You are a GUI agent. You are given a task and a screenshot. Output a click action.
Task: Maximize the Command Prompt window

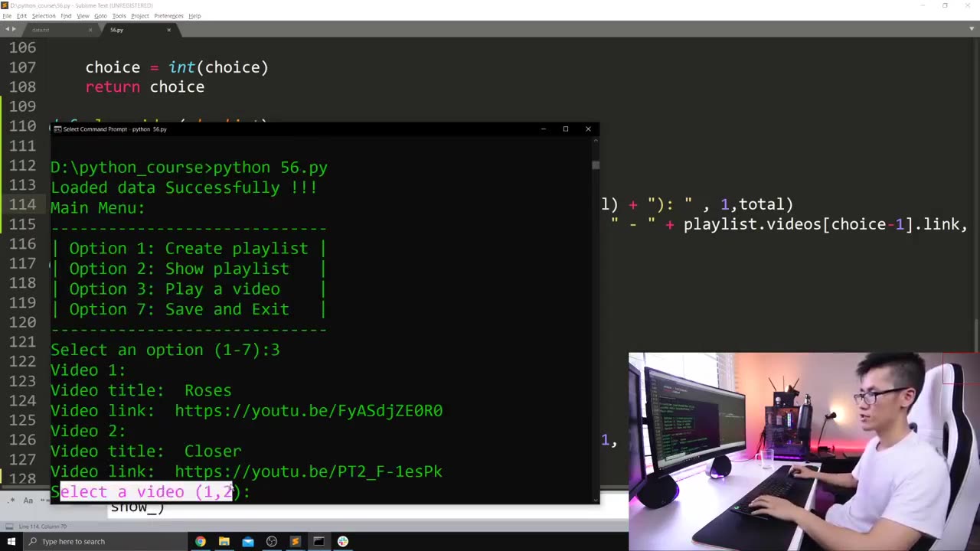565,129
